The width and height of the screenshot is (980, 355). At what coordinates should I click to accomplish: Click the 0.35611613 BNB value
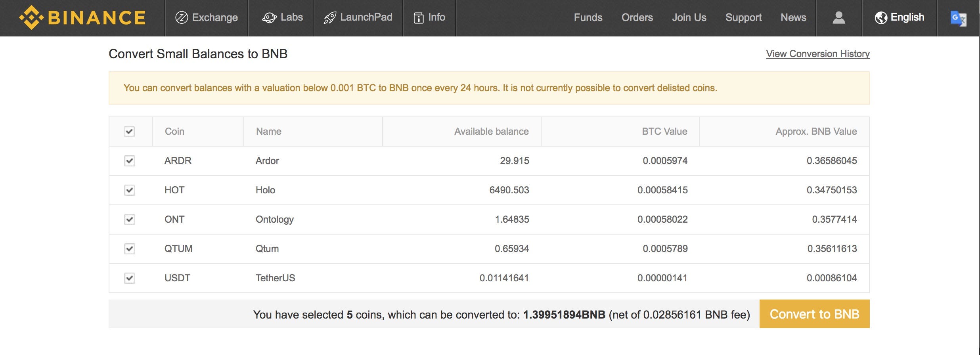(x=832, y=249)
